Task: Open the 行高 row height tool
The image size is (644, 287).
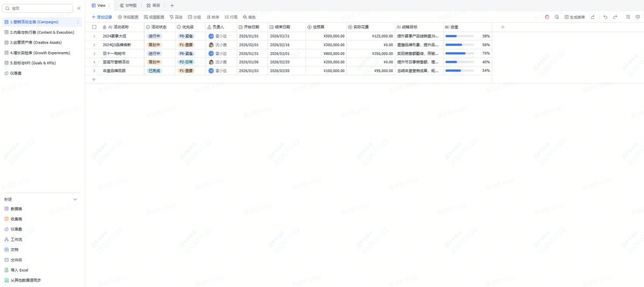Action: tap(231, 17)
